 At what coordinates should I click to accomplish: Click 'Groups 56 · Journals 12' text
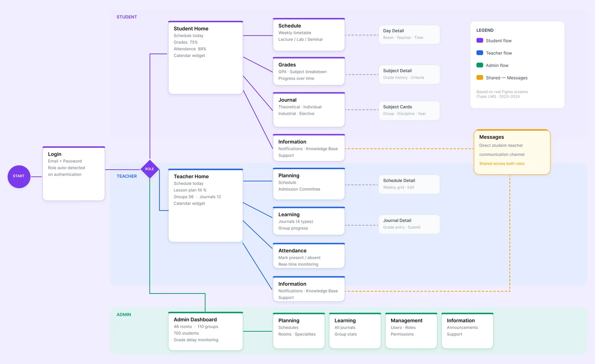point(197,197)
